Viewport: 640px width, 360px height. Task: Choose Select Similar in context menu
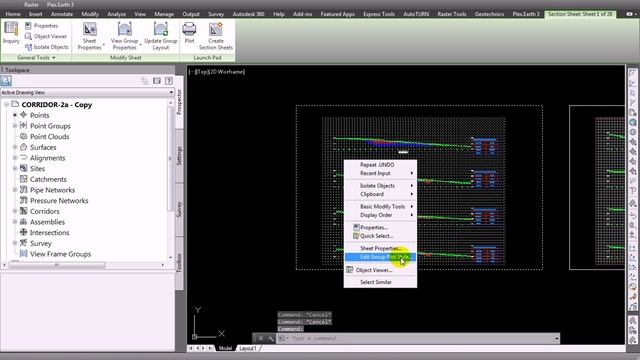coord(380,282)
